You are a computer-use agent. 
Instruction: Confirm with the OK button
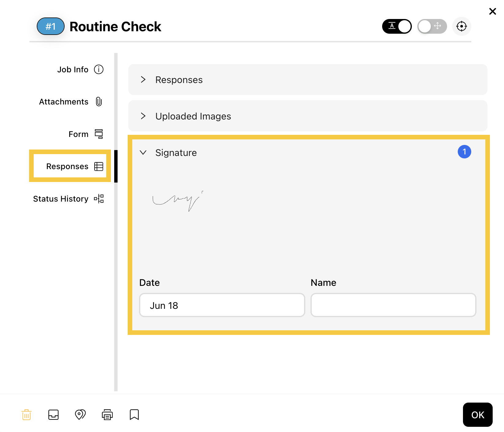(x=478, y=415)
